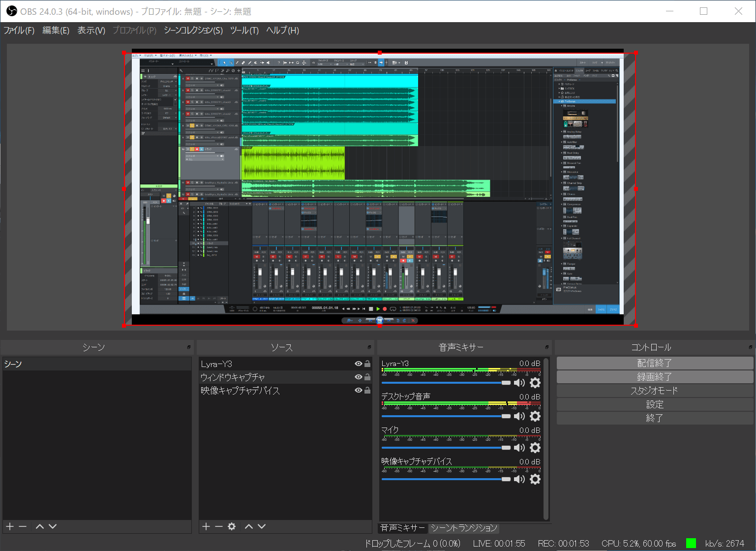Add a new scene with the plus icon
Screen dimensions: 756x551
point(9,526)
